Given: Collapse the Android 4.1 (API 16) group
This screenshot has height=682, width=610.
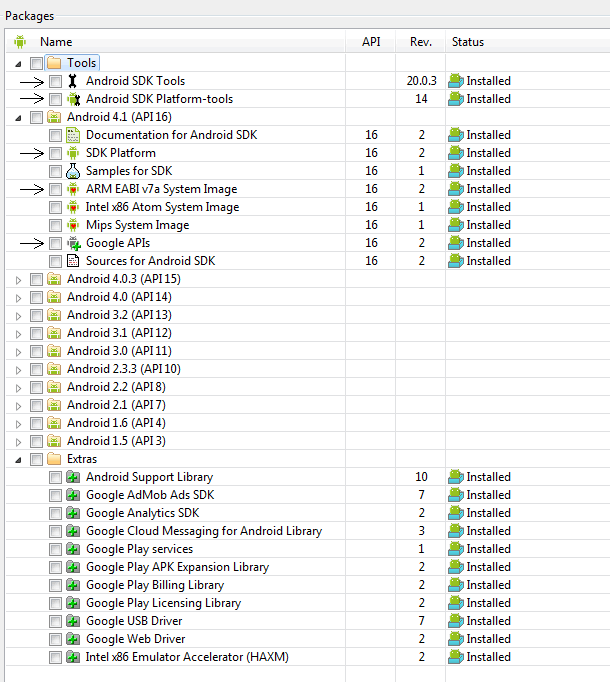Looking at the screenshot, I should (x=18, y=118).
